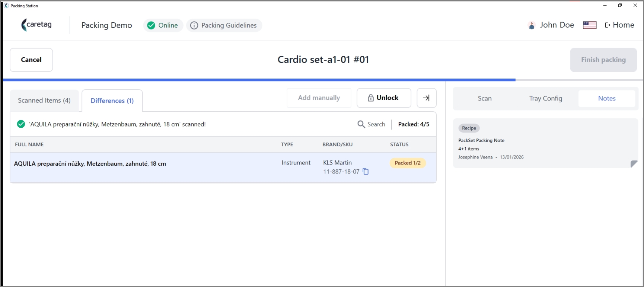
Task: Copy the SKU 11-887-18-07 with copy icon
Action: click(x=366, y=171)
